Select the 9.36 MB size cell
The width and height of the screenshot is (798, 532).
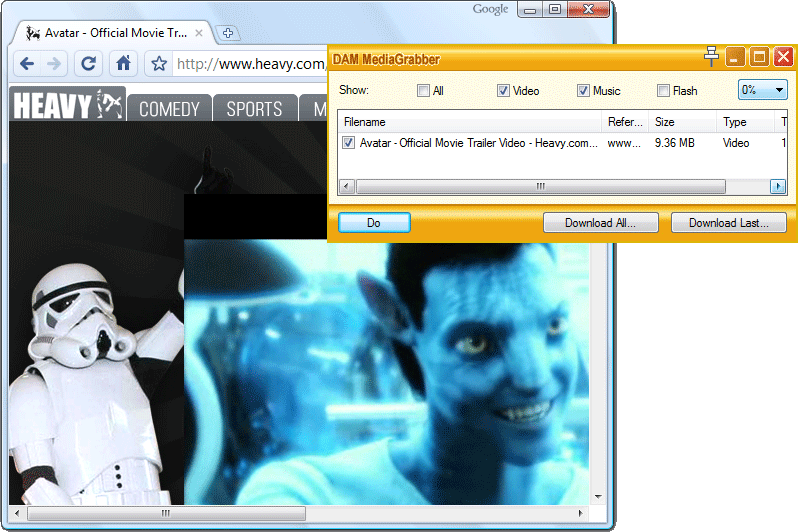click(x=674, y=143)
